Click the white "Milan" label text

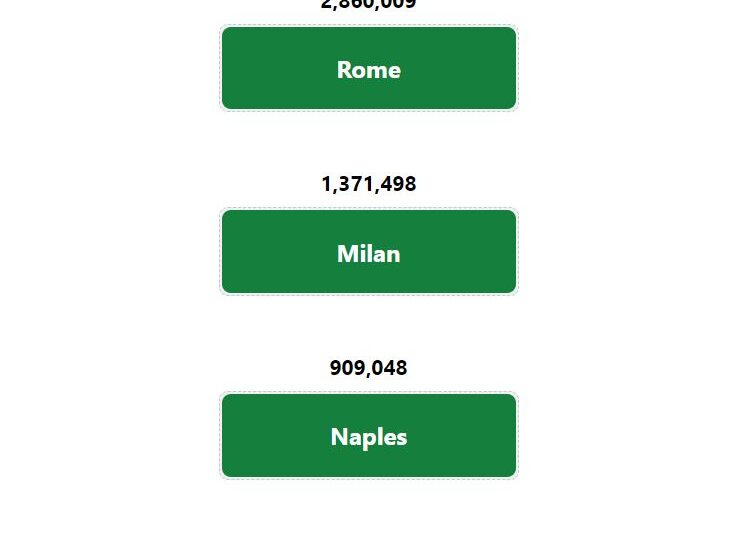[369, 254]
